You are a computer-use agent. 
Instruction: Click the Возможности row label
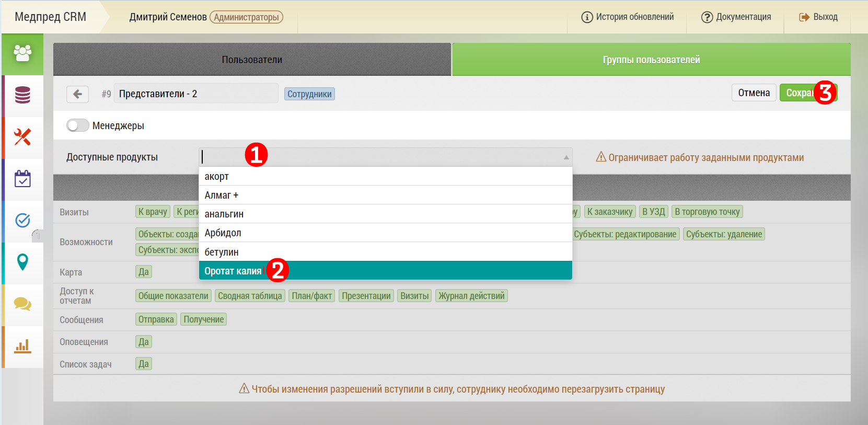pos(86,242)
